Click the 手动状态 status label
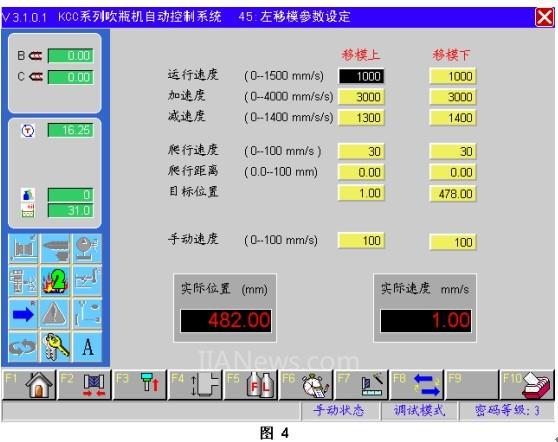This screenshot has width=558, height=442. point(339,410)
